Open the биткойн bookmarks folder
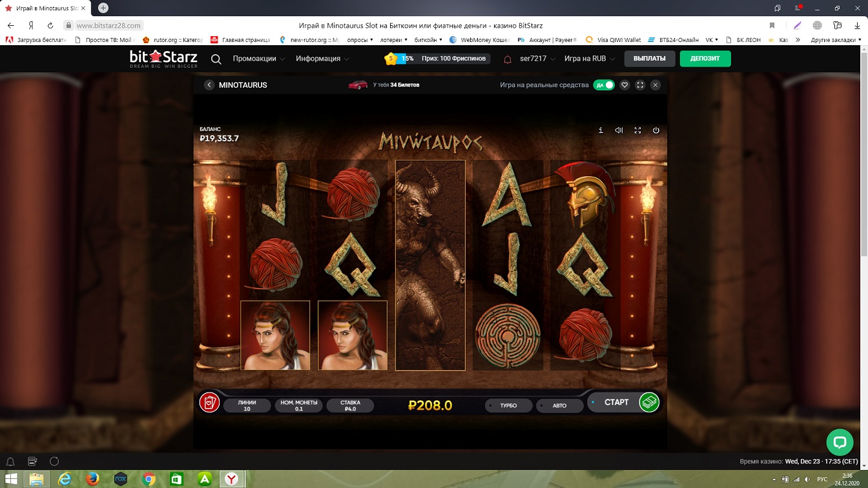Image resolution: width=868 pixels, height=488 pixels. [428, 39]
